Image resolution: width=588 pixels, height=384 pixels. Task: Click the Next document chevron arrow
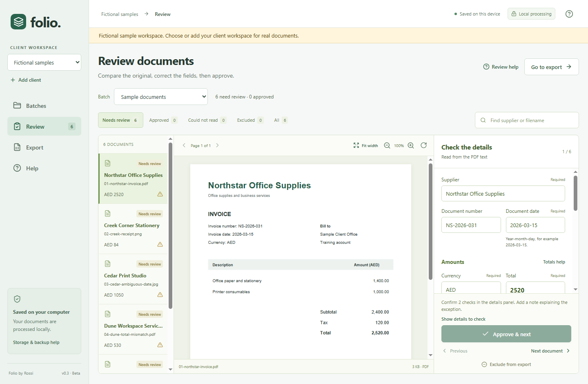click(568, 351)
